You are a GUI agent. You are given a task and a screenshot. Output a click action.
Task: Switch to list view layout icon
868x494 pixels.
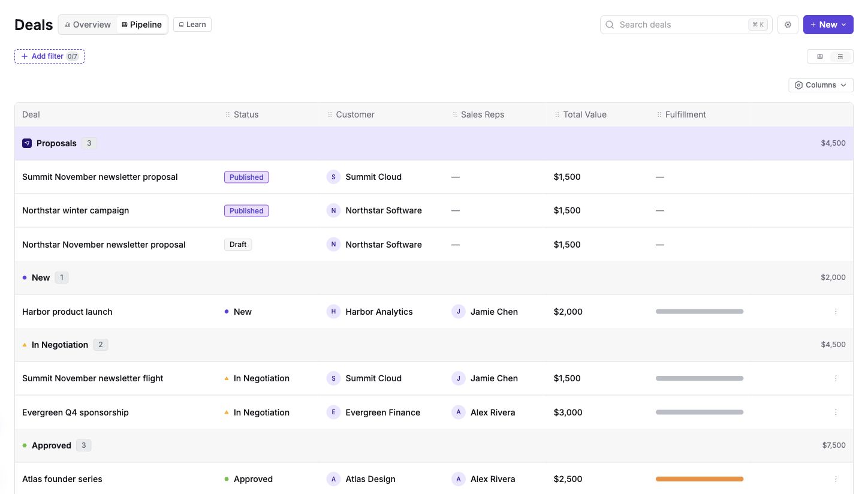840,56
